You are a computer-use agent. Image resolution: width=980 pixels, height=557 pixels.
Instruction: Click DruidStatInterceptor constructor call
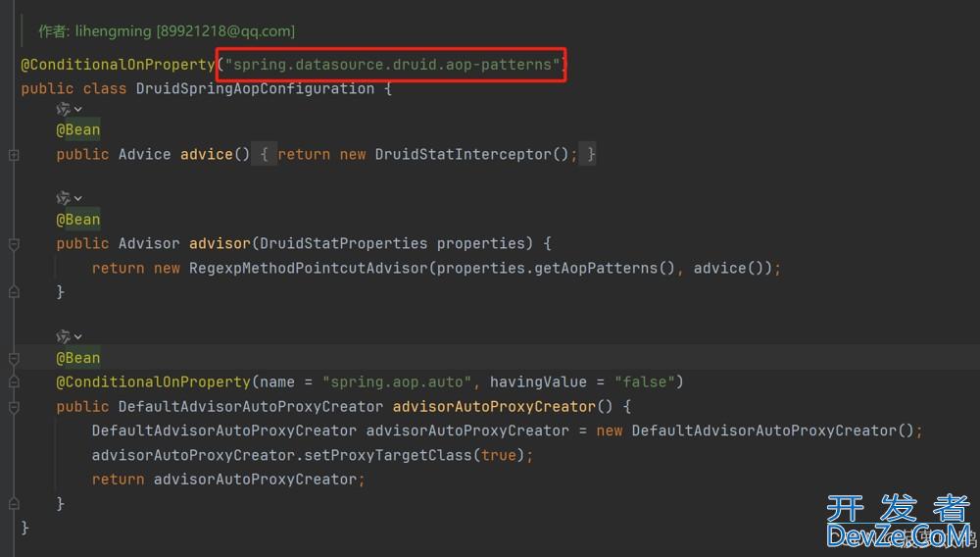pyautogui.click(x=472, y=154)
